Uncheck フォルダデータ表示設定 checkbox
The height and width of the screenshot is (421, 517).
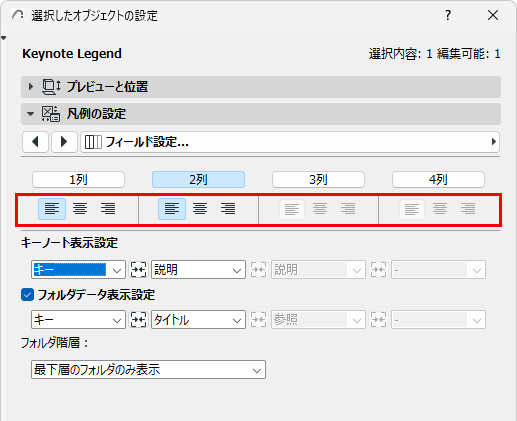pos(27,295)
